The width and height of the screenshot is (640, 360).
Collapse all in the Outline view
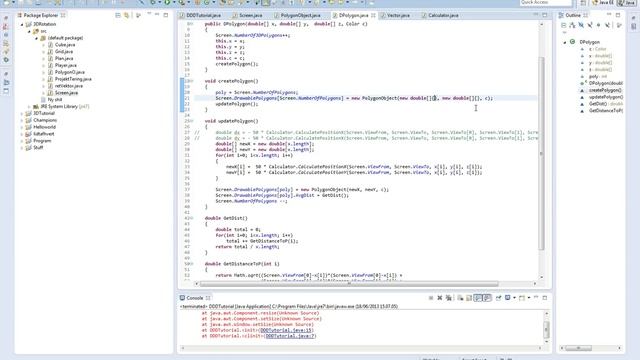click(x=564, y=25)
